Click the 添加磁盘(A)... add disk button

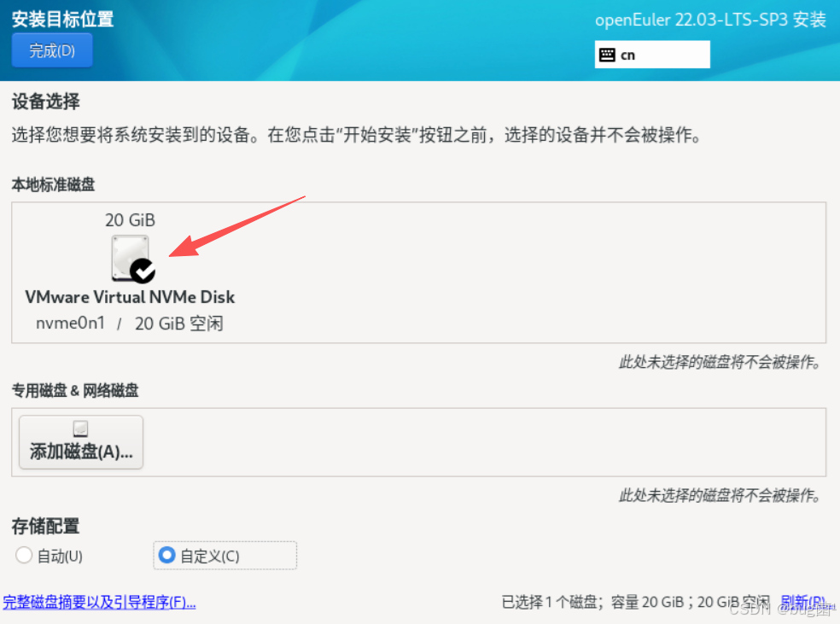81,442
